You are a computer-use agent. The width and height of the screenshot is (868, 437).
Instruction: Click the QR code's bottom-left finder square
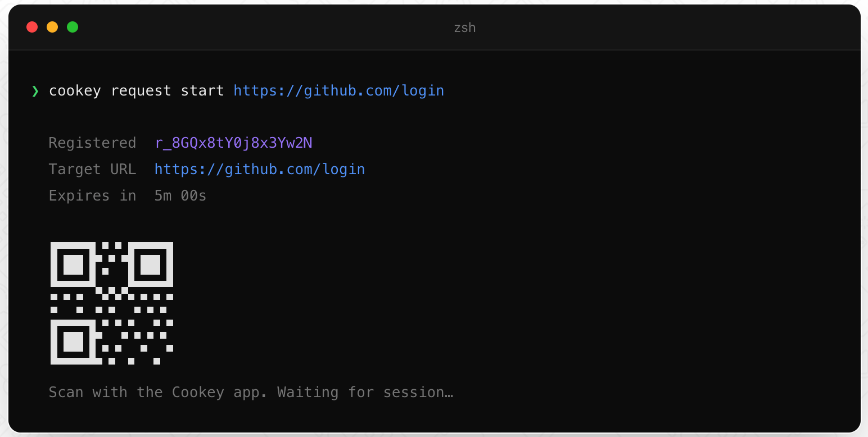coord(73,342)
